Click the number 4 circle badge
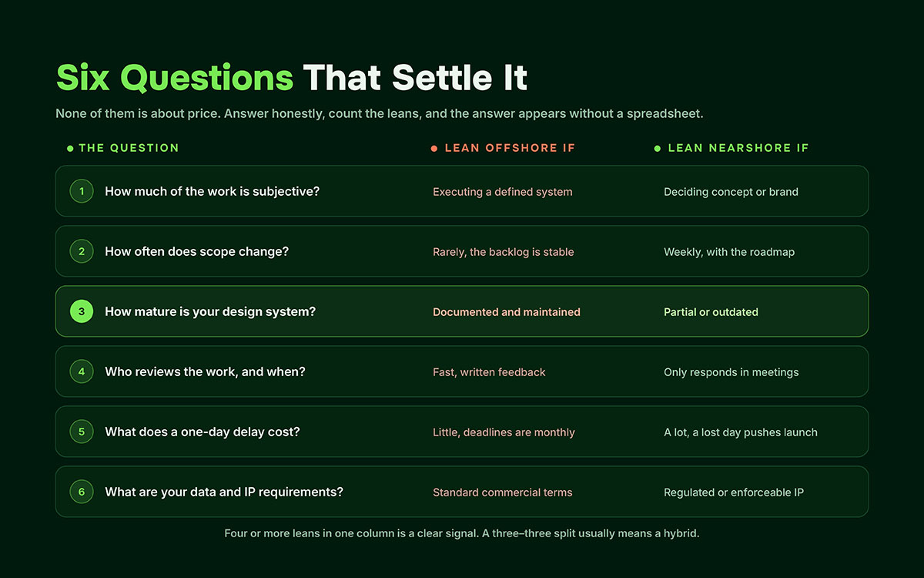The height and width of the screenshot is (578, 924). 82,371
